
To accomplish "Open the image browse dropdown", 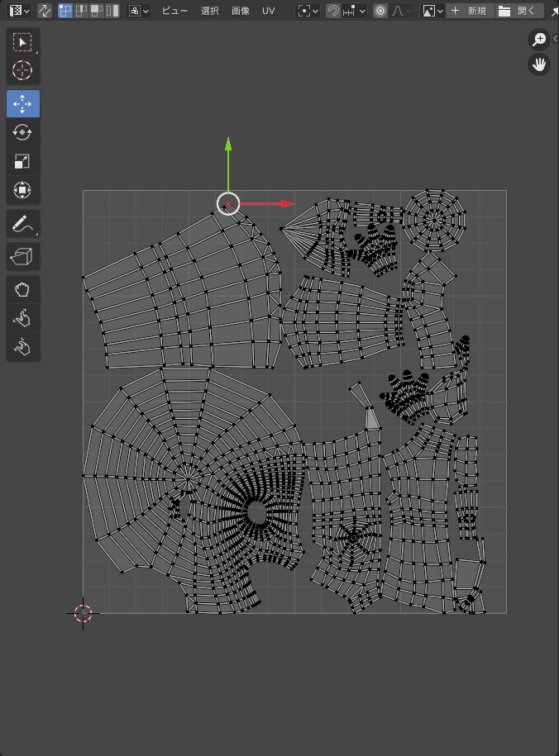I will coord(432,11).
